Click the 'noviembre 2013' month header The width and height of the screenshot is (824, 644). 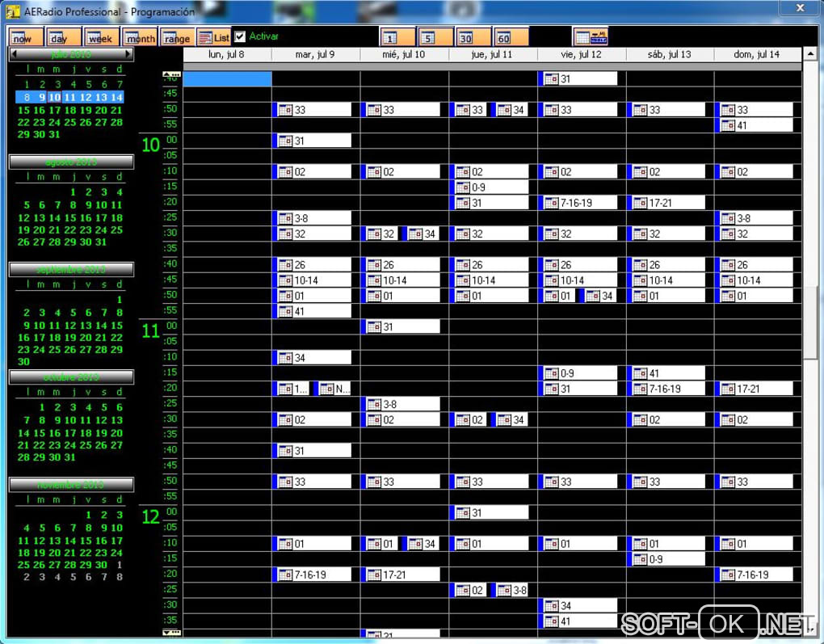pyautogui.click(x=71, y=485)
